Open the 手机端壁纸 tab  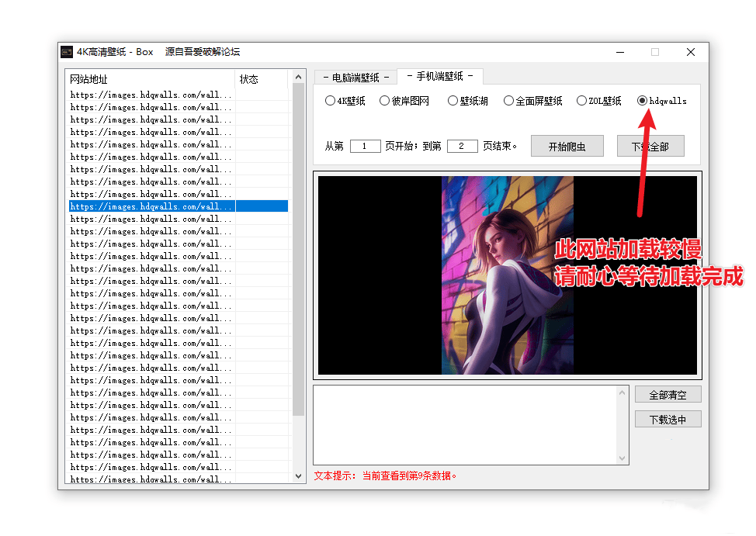pos(440,76)
